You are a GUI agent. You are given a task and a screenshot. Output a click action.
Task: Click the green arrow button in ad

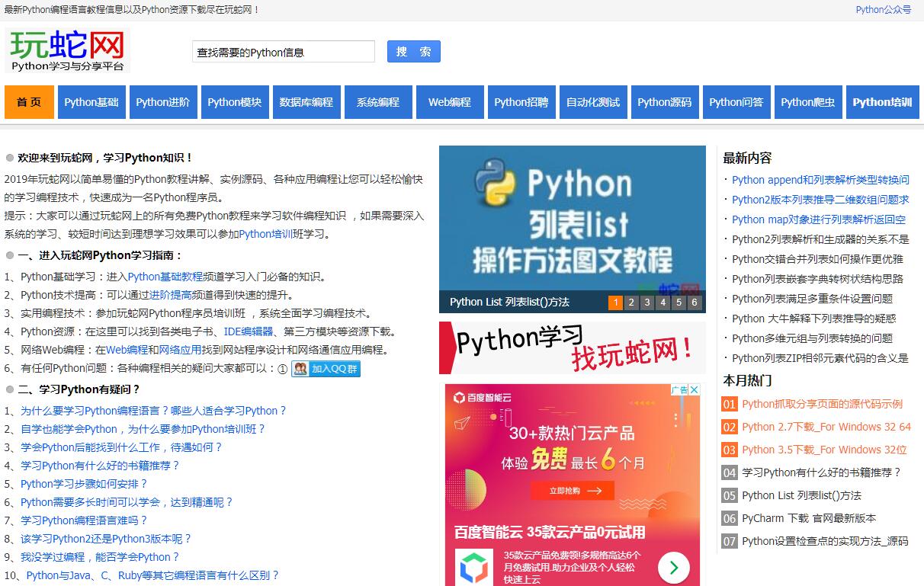pyautogui.click(x=673, y=567)
